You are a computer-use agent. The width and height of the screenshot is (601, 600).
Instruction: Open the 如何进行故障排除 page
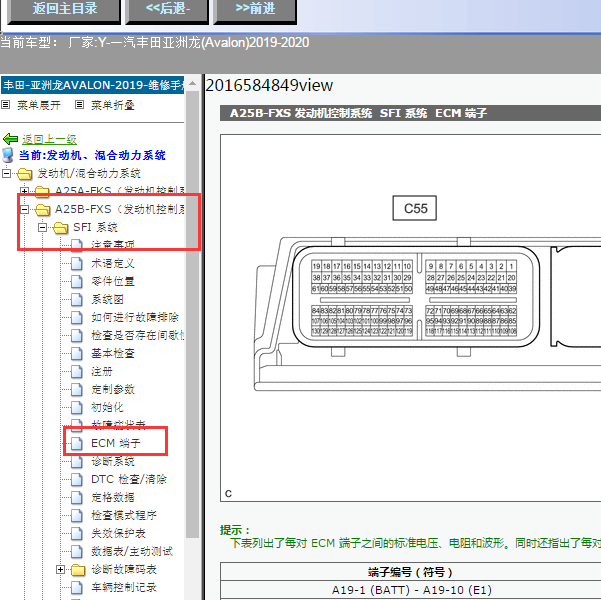[x=135, y=317]
